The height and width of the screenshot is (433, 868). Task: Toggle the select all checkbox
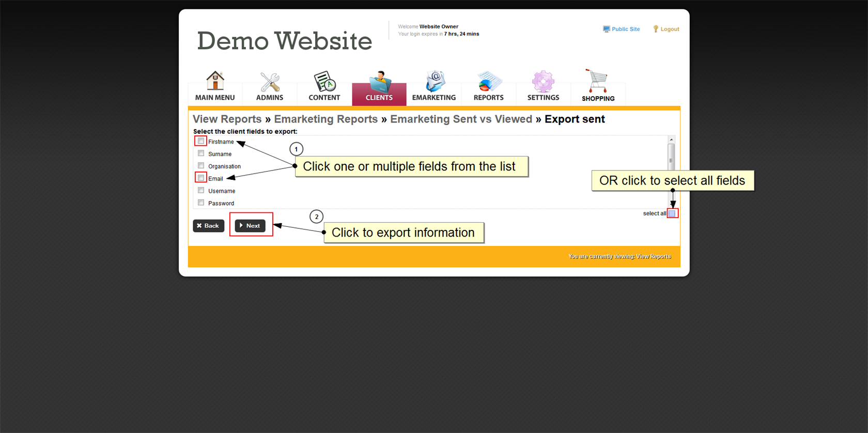tap(672, 213)
